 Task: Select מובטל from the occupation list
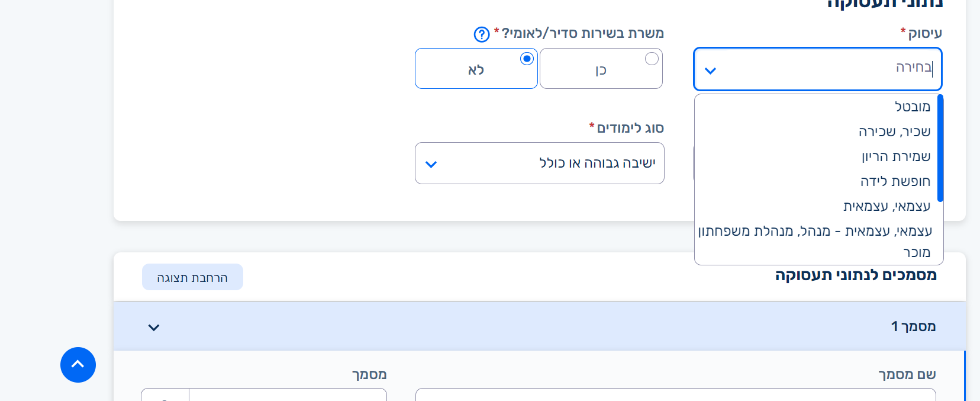coord(911,107)
